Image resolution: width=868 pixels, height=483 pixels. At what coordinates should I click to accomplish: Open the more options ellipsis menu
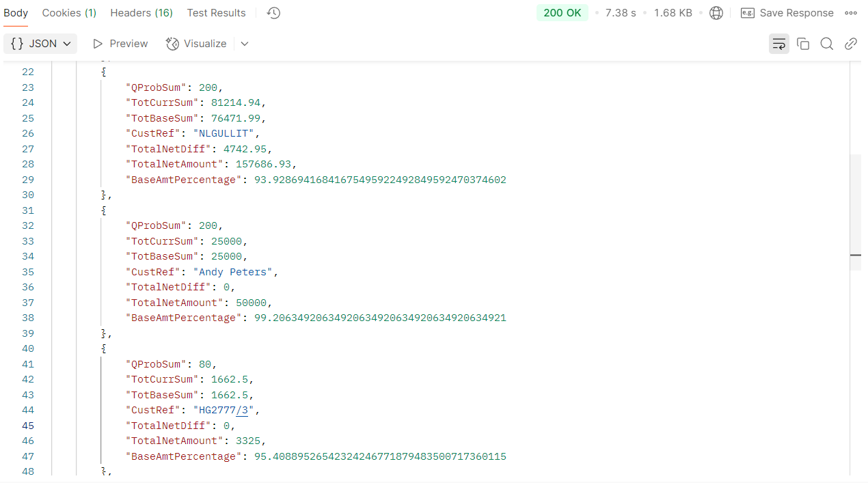click(x=851, y=13)
